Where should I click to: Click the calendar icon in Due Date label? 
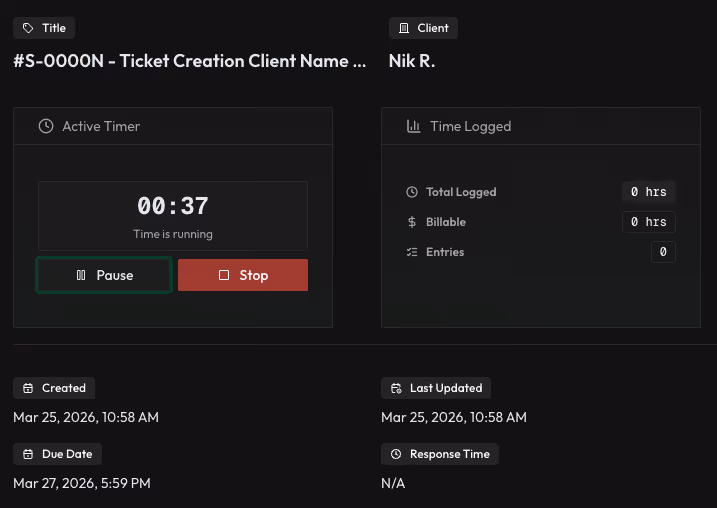tap(28, 454)
